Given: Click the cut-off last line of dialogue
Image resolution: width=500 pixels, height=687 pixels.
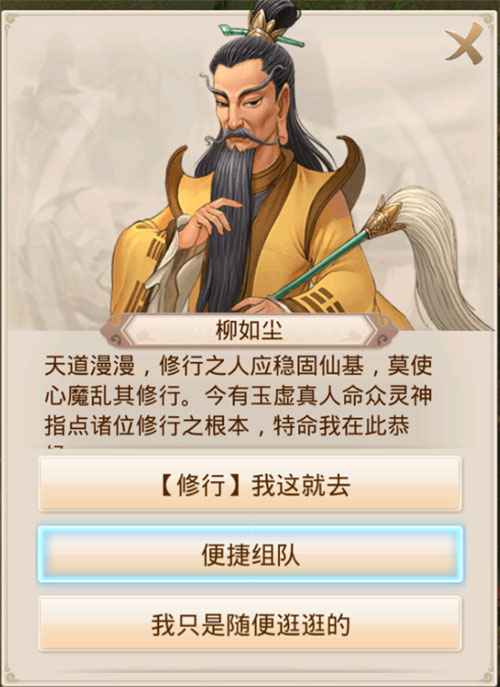Looking at the screenshot, I should (55, 448).
